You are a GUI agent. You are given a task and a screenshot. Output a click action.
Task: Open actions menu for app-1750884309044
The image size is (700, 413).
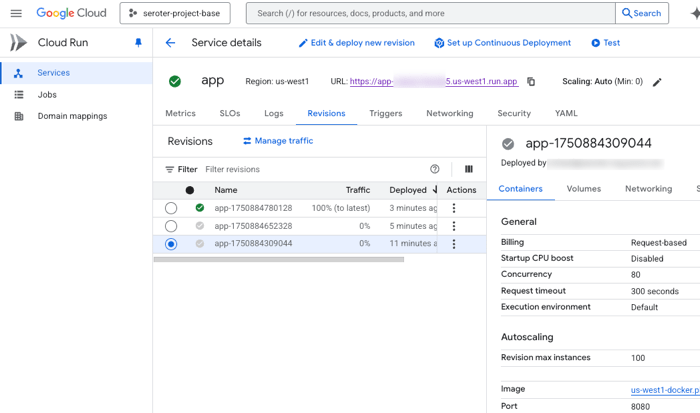[454, 243]
